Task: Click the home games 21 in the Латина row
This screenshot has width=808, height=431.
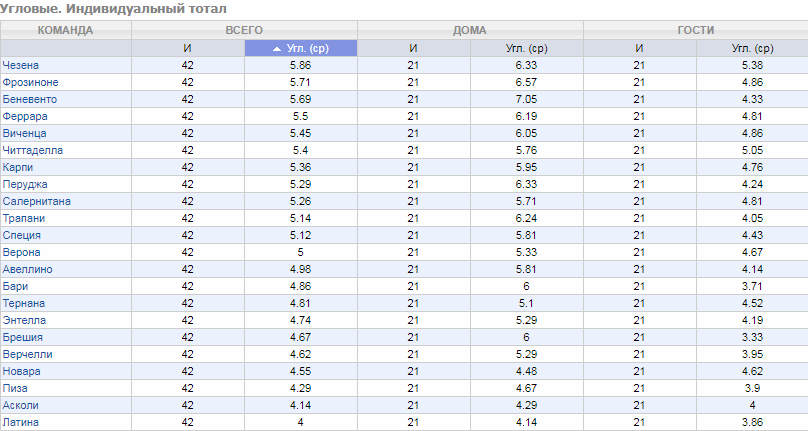Action: pos(413,422)
